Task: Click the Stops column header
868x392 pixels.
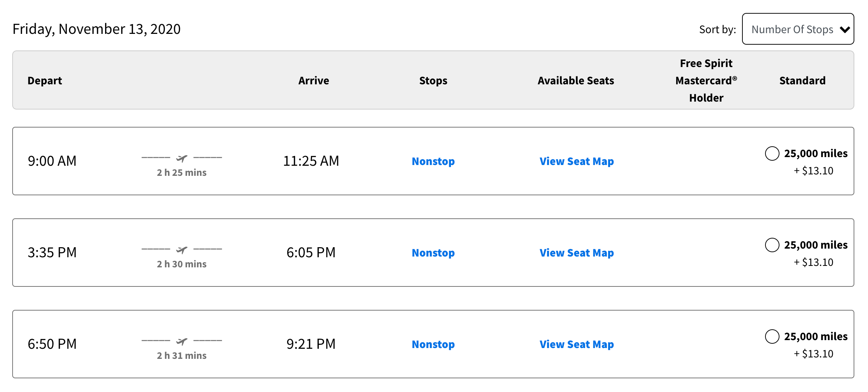Action: [433, 80]
